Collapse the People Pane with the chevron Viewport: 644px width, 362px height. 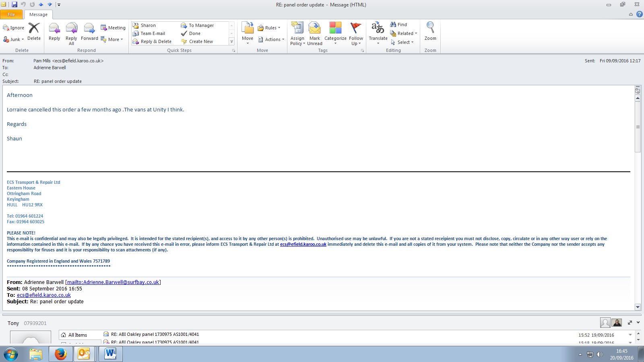638,323
